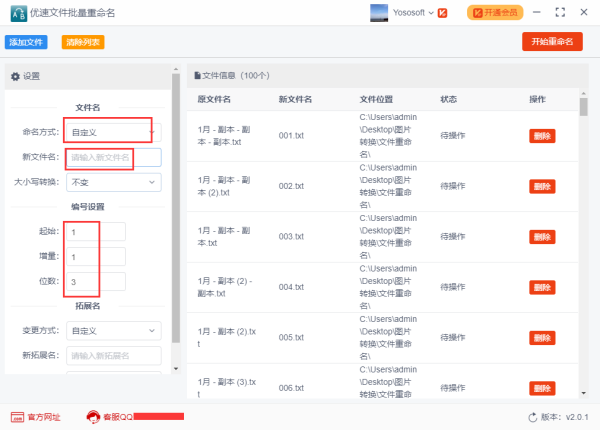600x430 pixels.
Task: Open the 命名方式 dropdown
Action: pos(113,131)
